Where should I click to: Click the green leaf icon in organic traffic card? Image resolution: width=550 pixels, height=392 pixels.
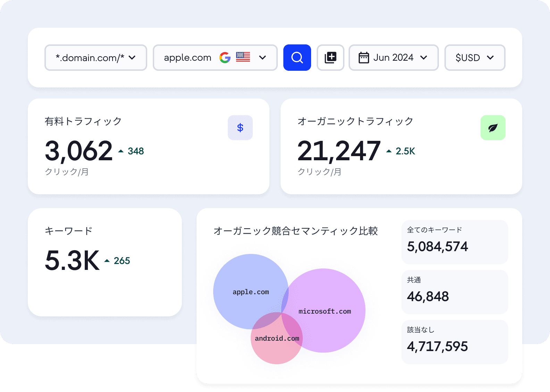[x=493, y=128]
